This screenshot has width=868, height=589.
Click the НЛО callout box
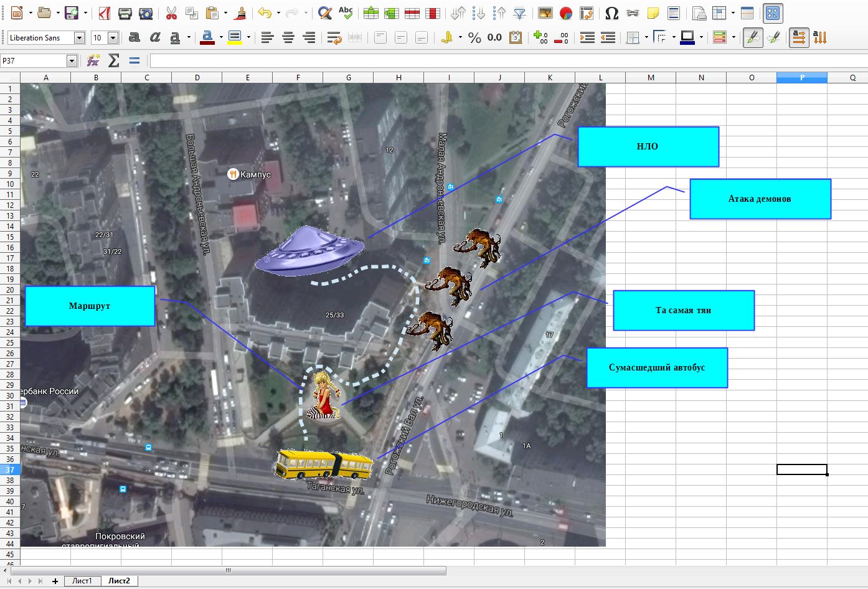click(648, 147)
